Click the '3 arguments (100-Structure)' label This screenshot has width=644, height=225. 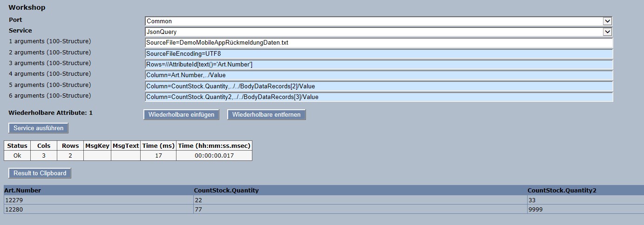(x=50, y=63)
